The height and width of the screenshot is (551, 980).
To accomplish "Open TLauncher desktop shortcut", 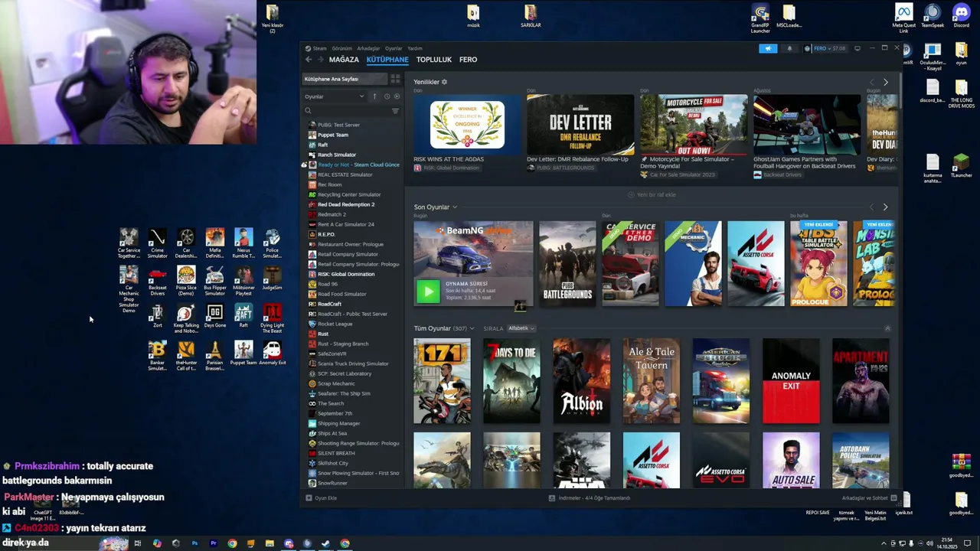I will 961,165.
